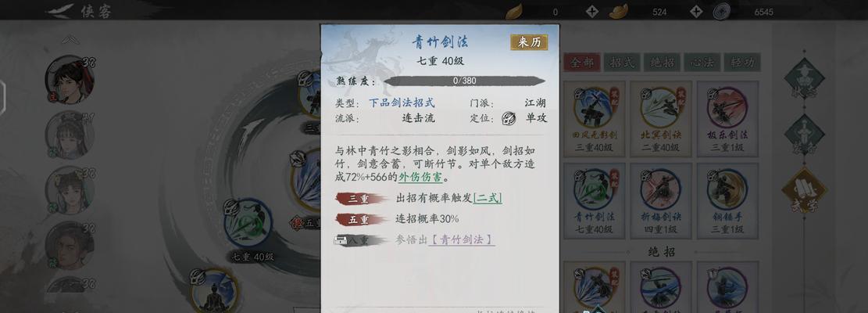The width and height of the screenshot is (868, 313).
Task: Select the 折梅剑诀 skill icon
Action: click(661, 189)
